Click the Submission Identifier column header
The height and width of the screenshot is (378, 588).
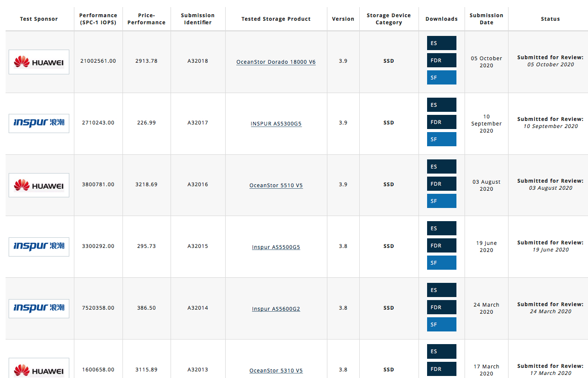pyautogui.click(x=198, y=19)
